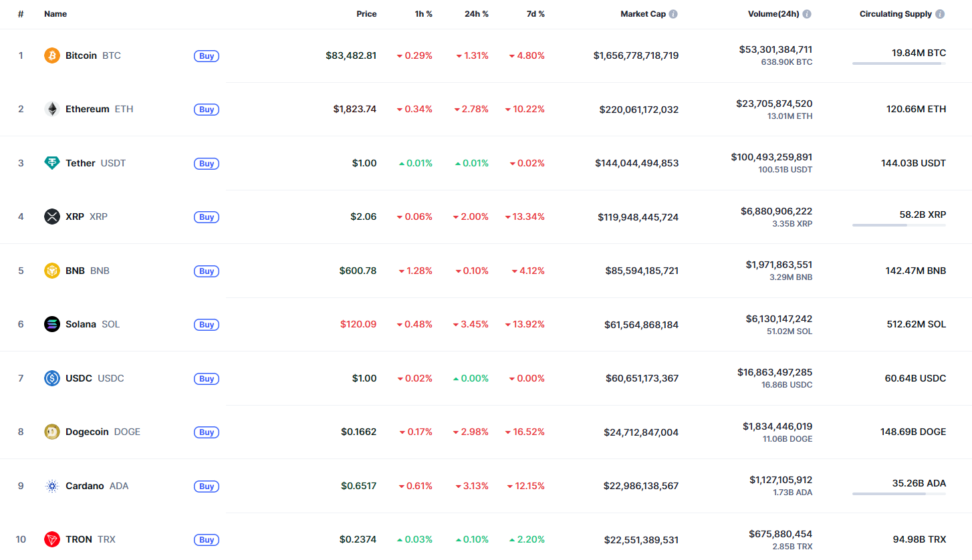Click Tether's volume $100,493,259,891
Image resolution: width=972 pixels, height=560 pixels.
pyautogui.click(x=772, y=157)
